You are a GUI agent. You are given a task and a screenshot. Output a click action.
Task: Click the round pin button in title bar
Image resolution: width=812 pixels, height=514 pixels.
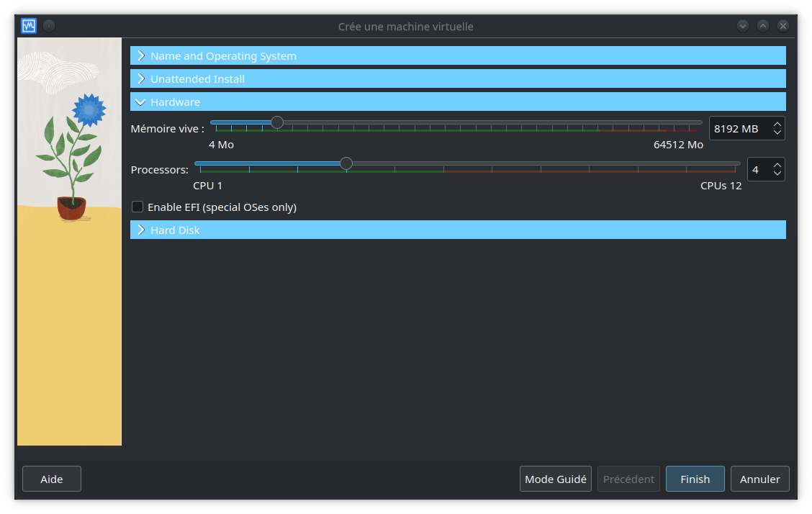(x=49, y=26)
